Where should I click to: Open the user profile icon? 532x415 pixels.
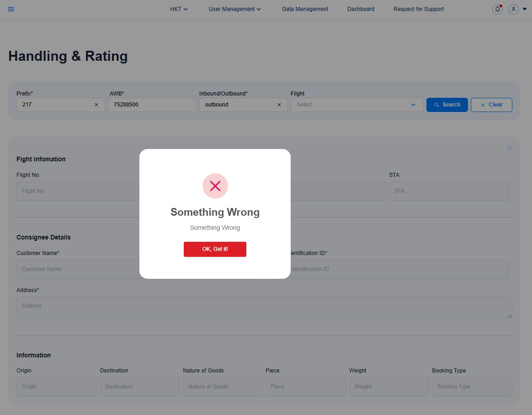[x=513, y=9]
